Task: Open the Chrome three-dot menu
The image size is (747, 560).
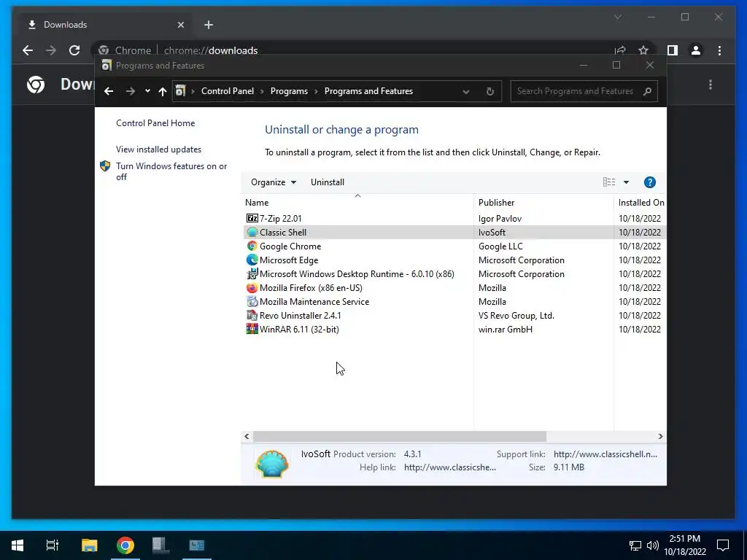Action: pyautogui.click(x=719, y=50)
